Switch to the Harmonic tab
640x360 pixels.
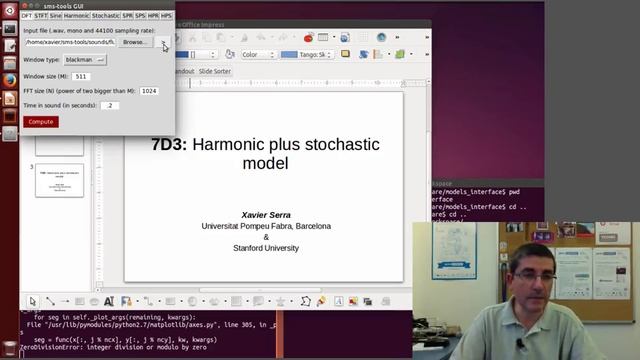(76, 16)
